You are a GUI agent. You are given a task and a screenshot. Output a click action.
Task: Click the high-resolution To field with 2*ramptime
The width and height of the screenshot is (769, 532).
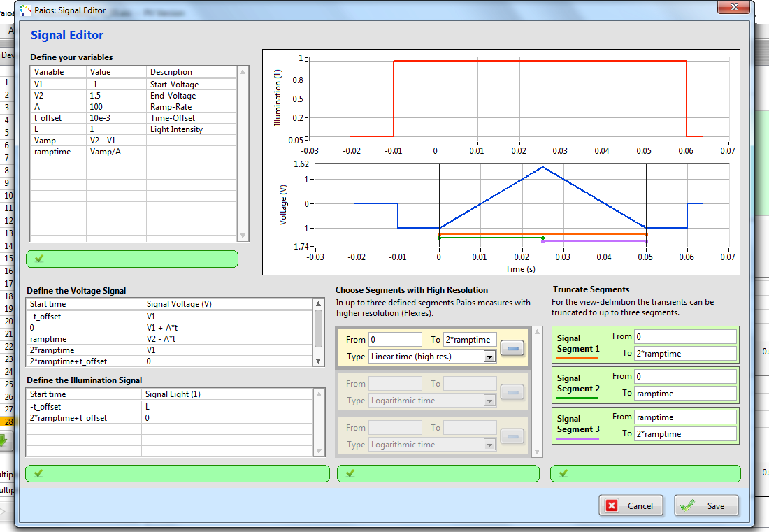[x=470, y=339]
